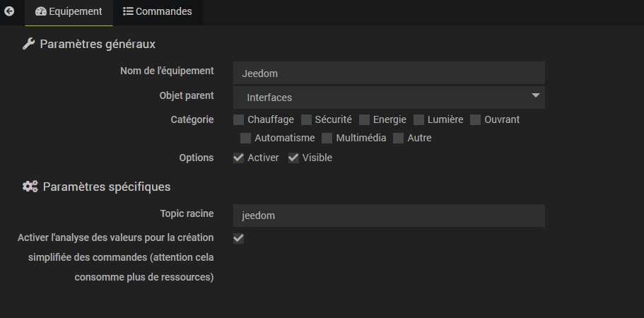Expand the Objet parent dropdown arrow
Viewport: 644px width, 318px height.
tap(535, 95)
